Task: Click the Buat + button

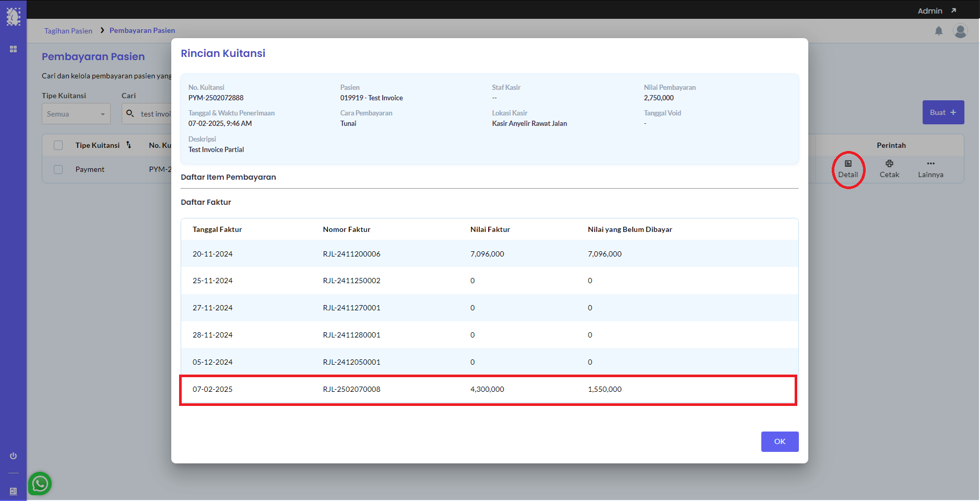Action: 942,112
